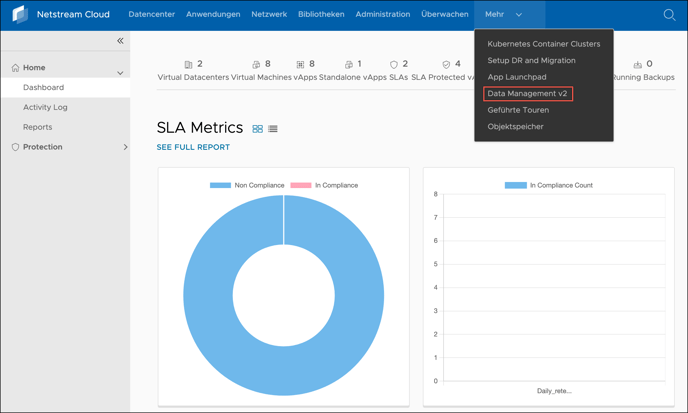Click the Standalone vApps icon
This screenshot has height=413, width=688.
(x=349, y=65)
